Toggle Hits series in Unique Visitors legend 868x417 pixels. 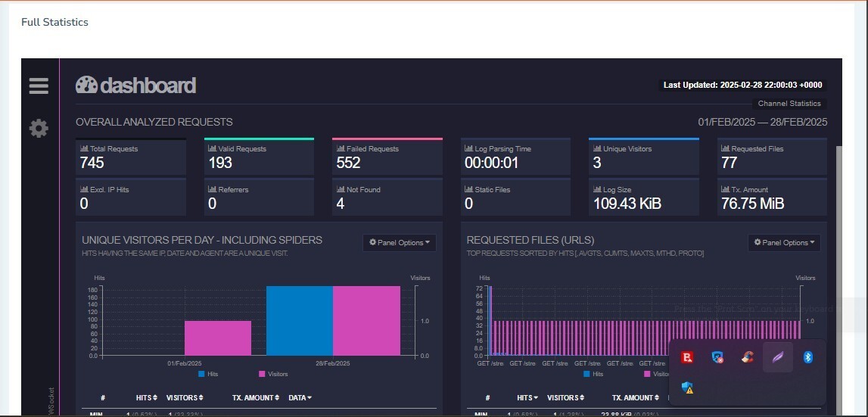pos(208,374)
